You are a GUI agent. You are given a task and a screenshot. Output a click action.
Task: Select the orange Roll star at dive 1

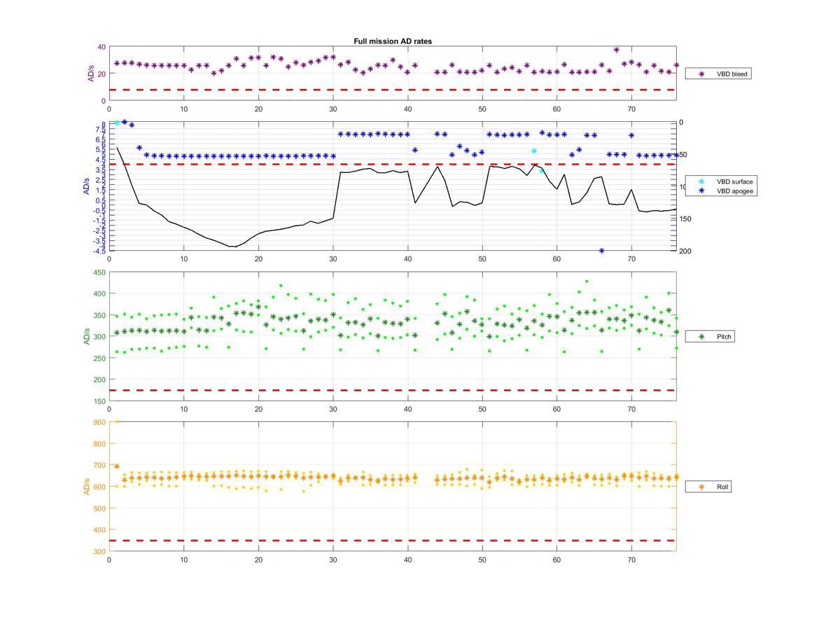[x=117, y=467]
